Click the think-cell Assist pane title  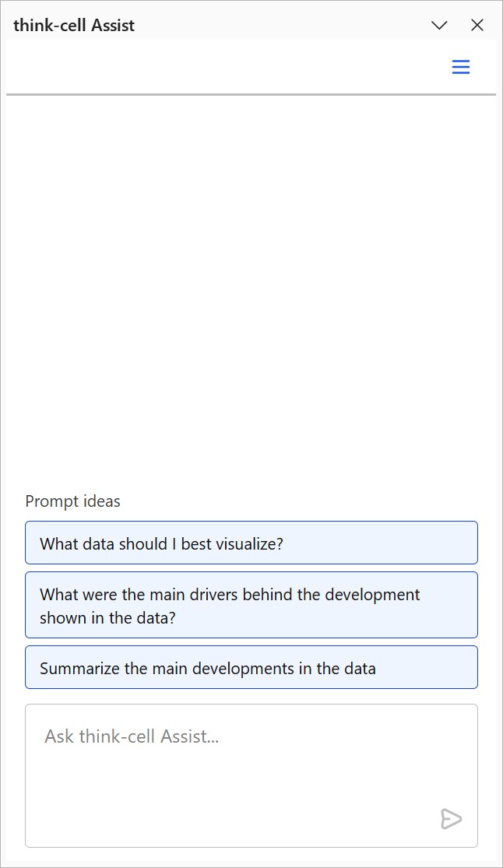pos(74,25)
